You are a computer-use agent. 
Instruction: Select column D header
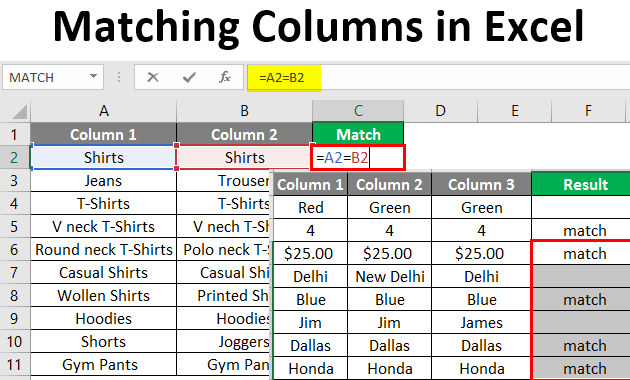coord(440,111)
